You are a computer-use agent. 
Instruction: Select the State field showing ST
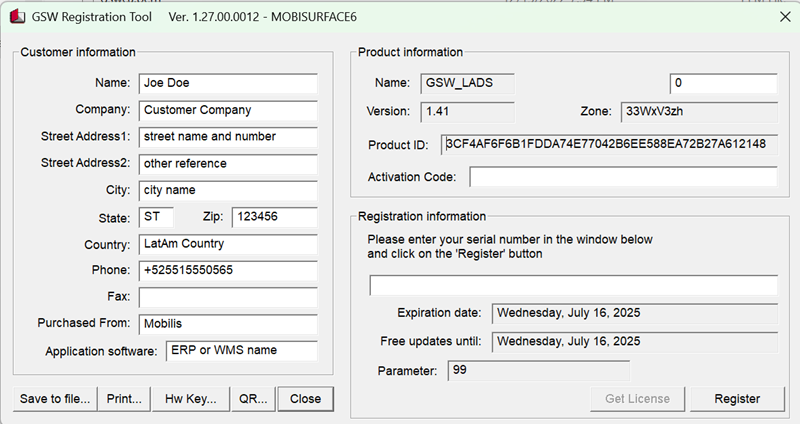point(155,218)
